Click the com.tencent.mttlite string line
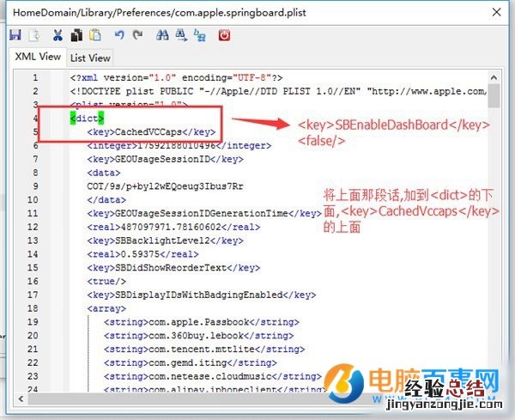Screen dimensions: 515x420 pos(204,349)
